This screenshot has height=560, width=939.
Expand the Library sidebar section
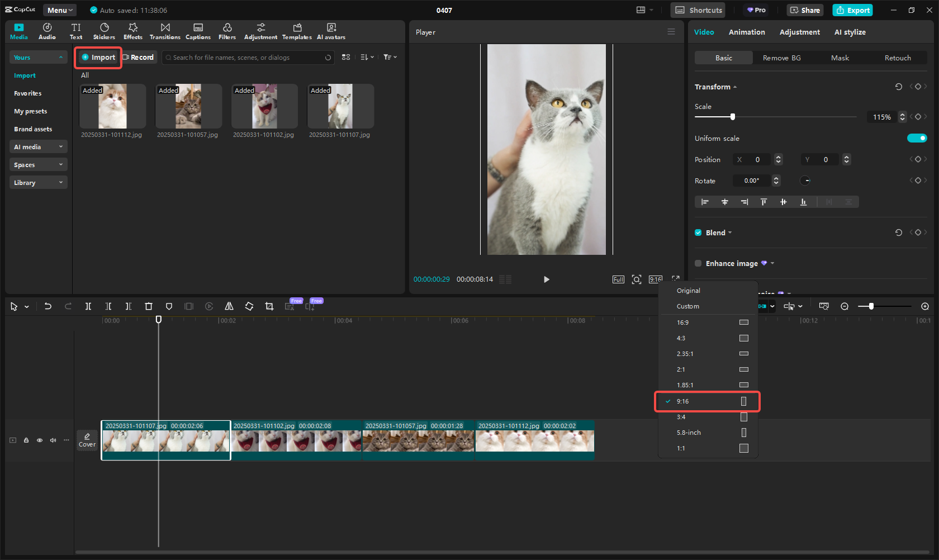tap(38, 183)
